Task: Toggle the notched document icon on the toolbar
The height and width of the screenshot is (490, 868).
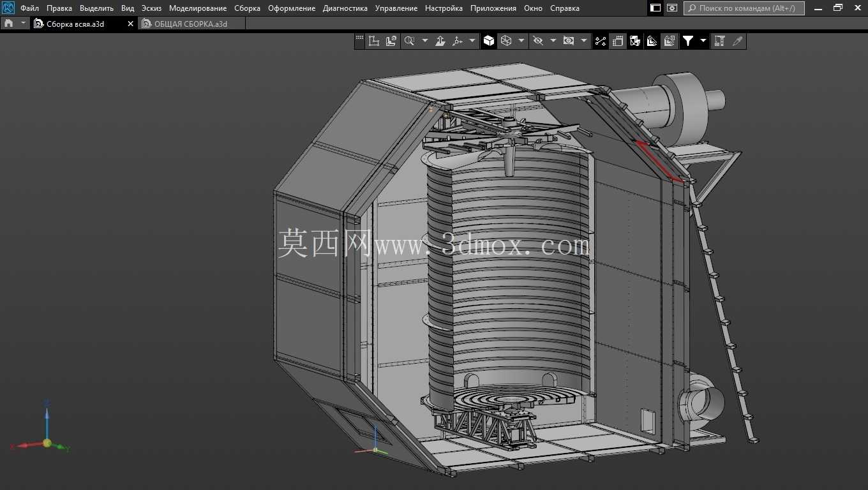Action: 618,41
